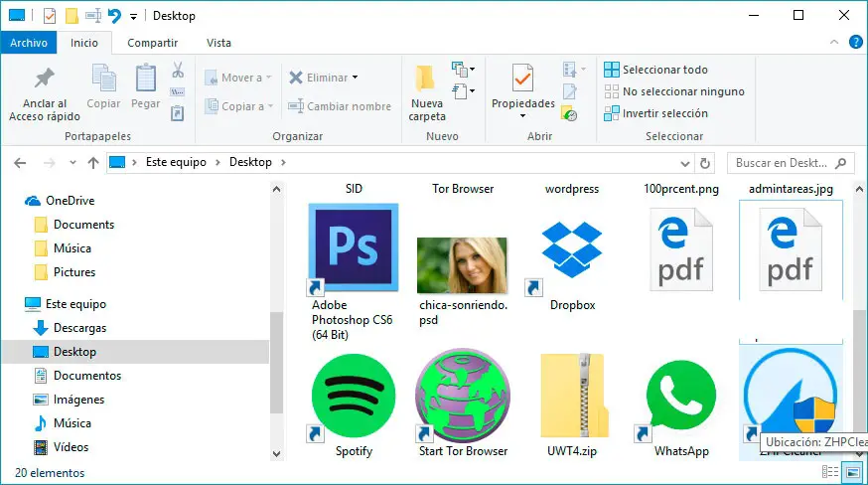The height and width of the screenshot is (485, 868).
Task: Click the Cortar scissors icon
Action: [x=178, y=70]
